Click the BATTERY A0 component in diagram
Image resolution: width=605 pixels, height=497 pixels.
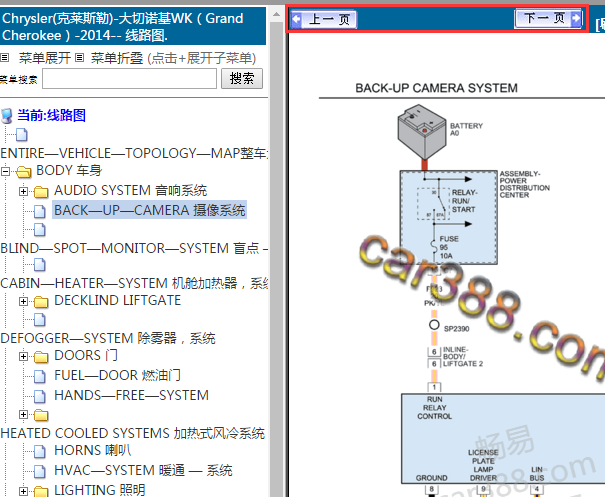coord(422,132)
